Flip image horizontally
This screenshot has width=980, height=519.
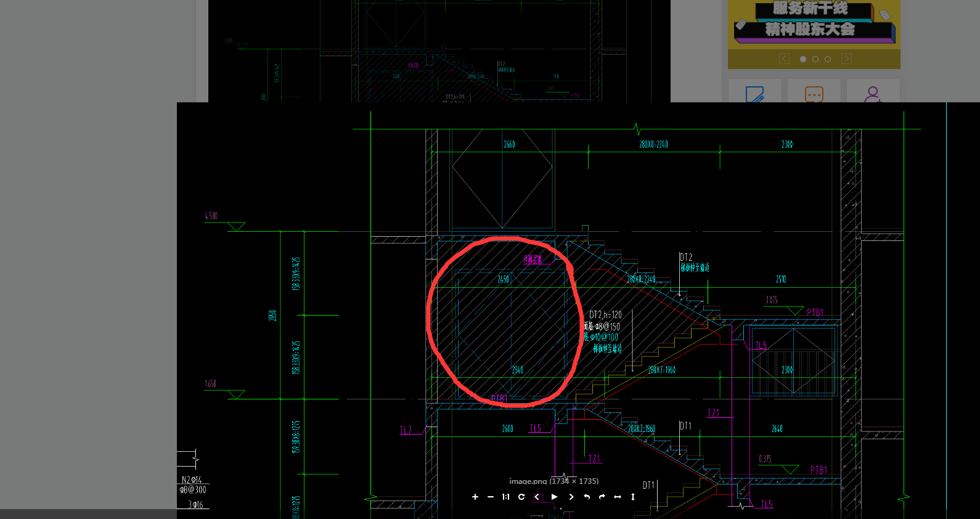coord(618,497)
